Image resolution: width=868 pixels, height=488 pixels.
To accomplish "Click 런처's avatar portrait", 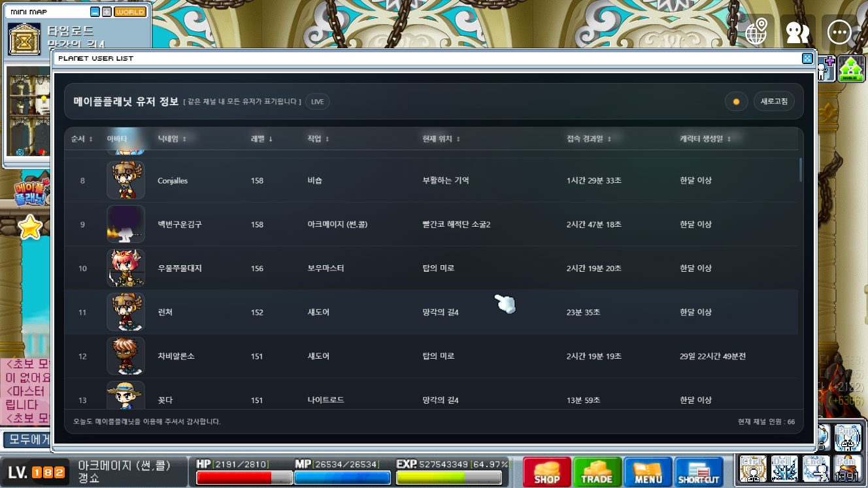I will [x=125, y=312].
